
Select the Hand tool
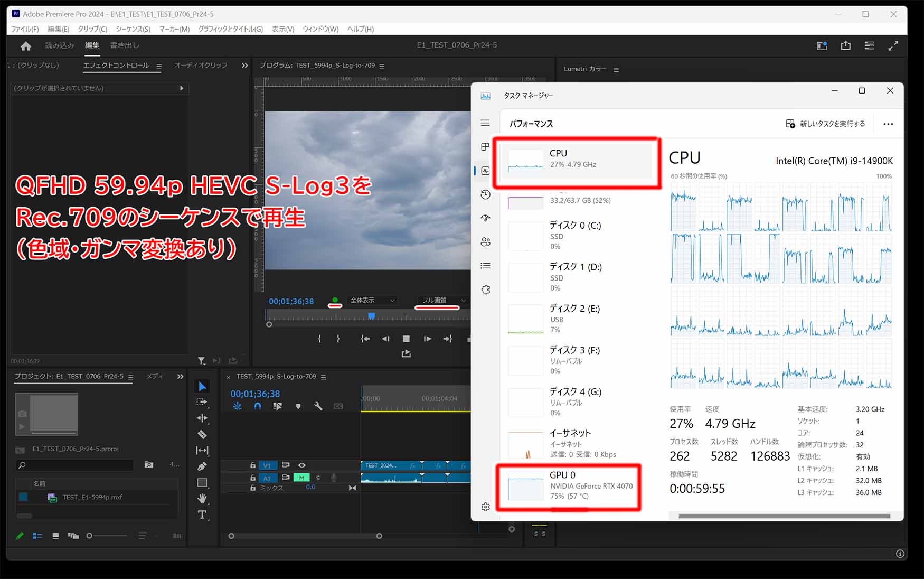[202, 498]
